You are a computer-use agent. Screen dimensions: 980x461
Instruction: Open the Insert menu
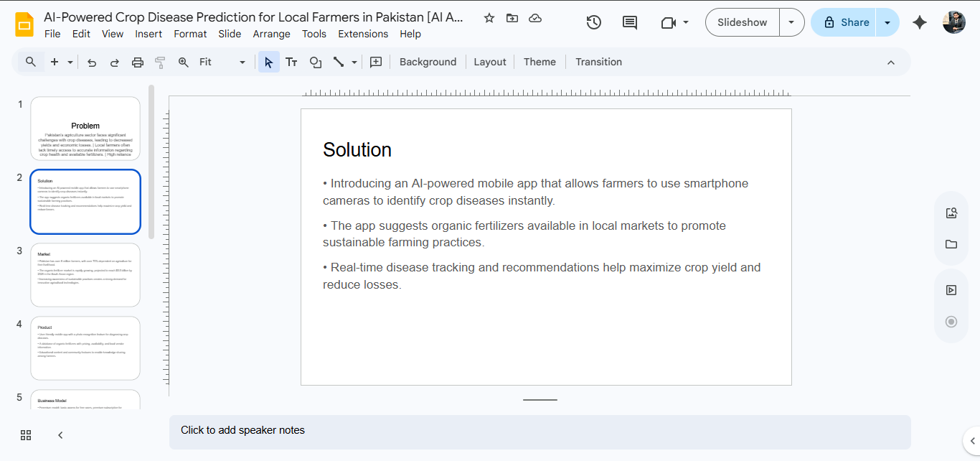(x=149, y=34)
